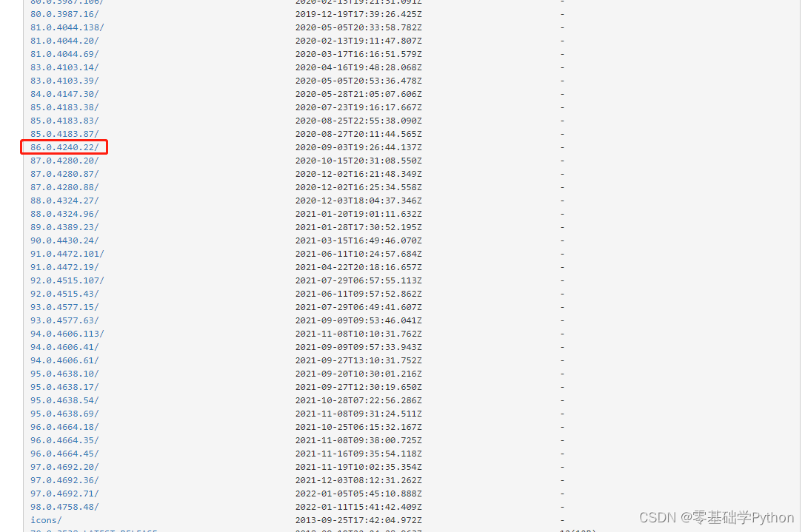805x532 pixels.
Task: Open the icons/ directory link
Action: [46, 521]
